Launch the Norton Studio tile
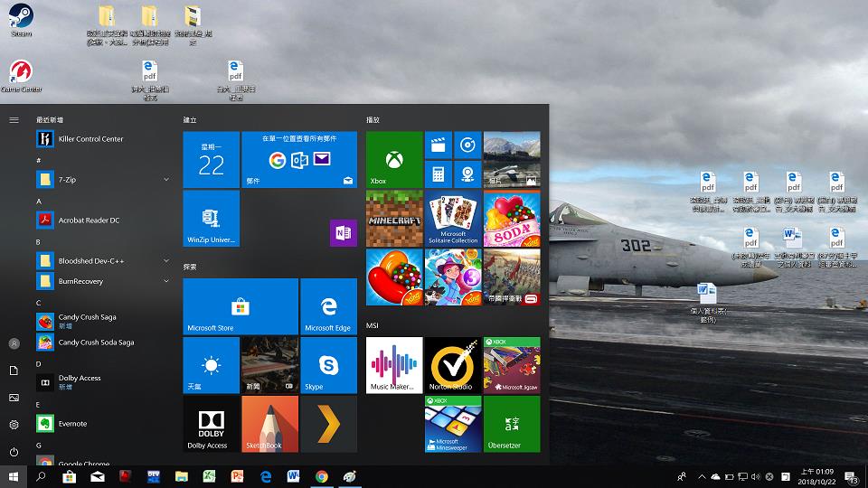This screenshot has height=488, width=868. point(453,365)
